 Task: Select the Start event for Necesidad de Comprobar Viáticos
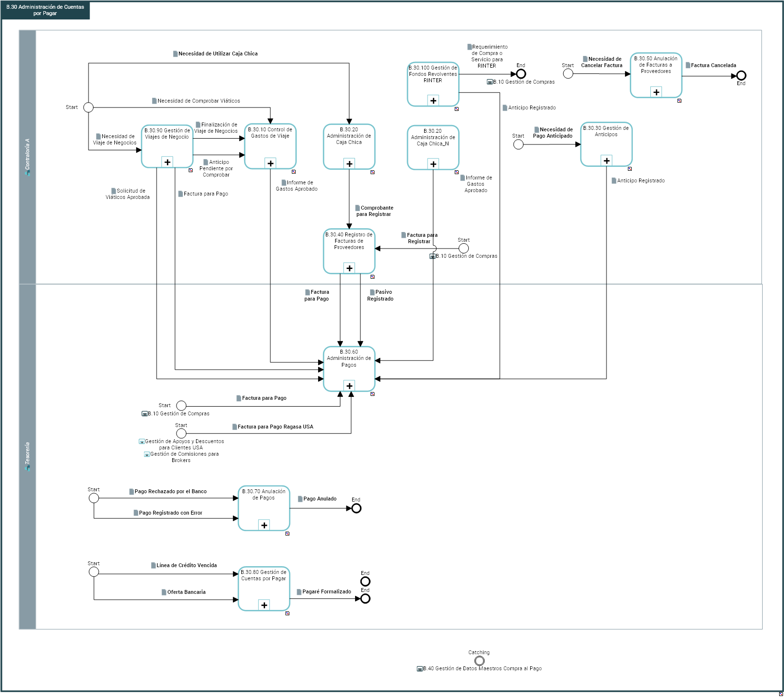click(89, 107)
